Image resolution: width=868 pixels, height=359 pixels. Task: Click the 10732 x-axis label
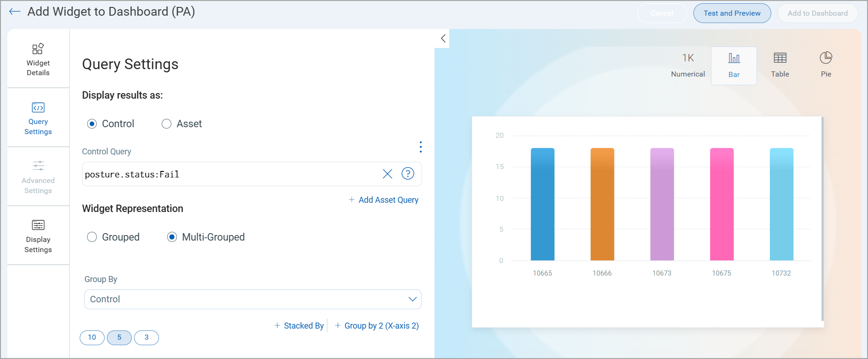pos(781,273)
